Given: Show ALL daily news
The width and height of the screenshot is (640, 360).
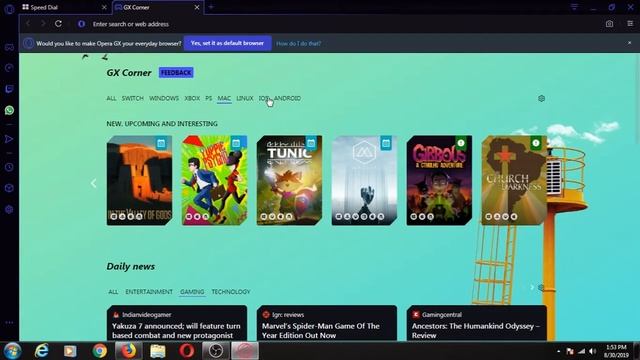Looking at the screenshot, I should pos(113,292).
